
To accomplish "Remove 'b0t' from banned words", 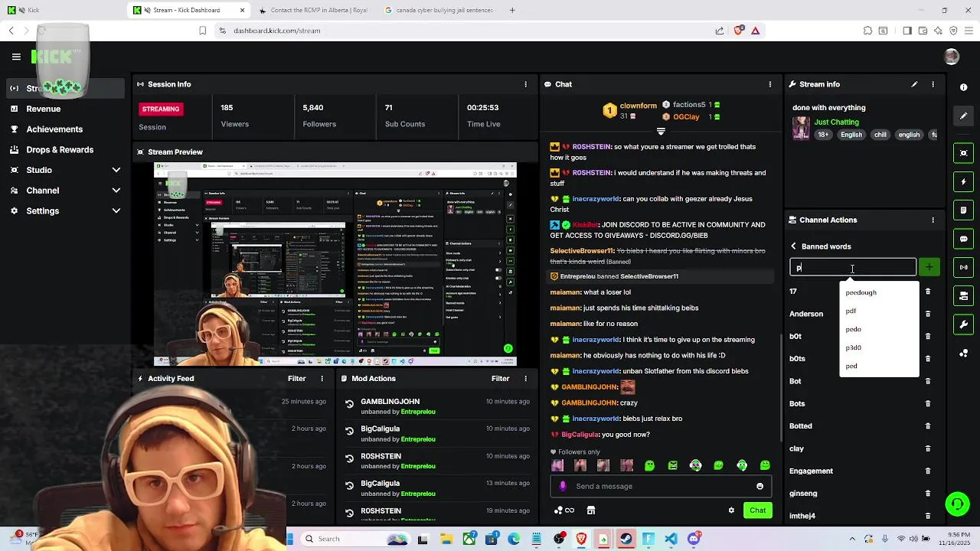I will [928, 336].
